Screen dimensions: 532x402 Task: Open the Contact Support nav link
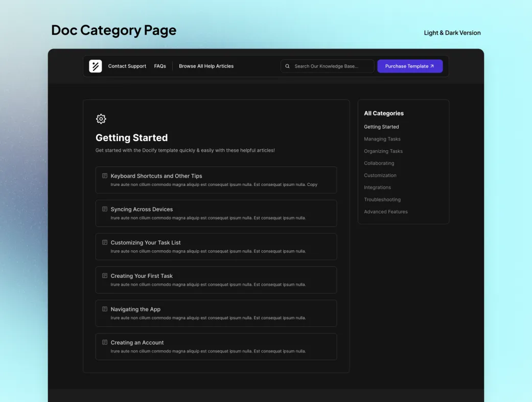(x=127, y=66)
